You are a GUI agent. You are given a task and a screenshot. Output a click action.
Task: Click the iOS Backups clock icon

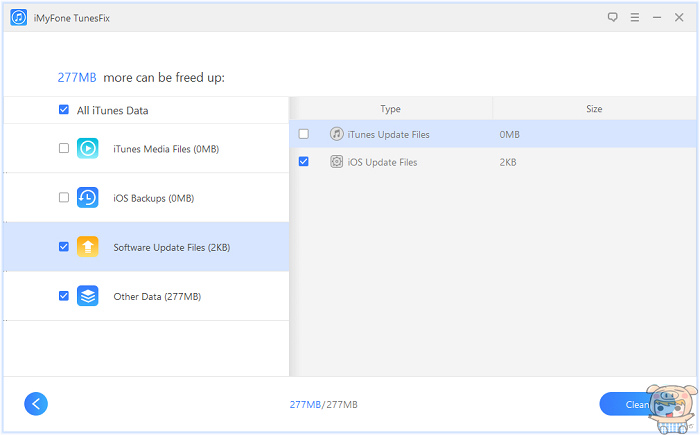pyautogui.click(x=88, y=197)
